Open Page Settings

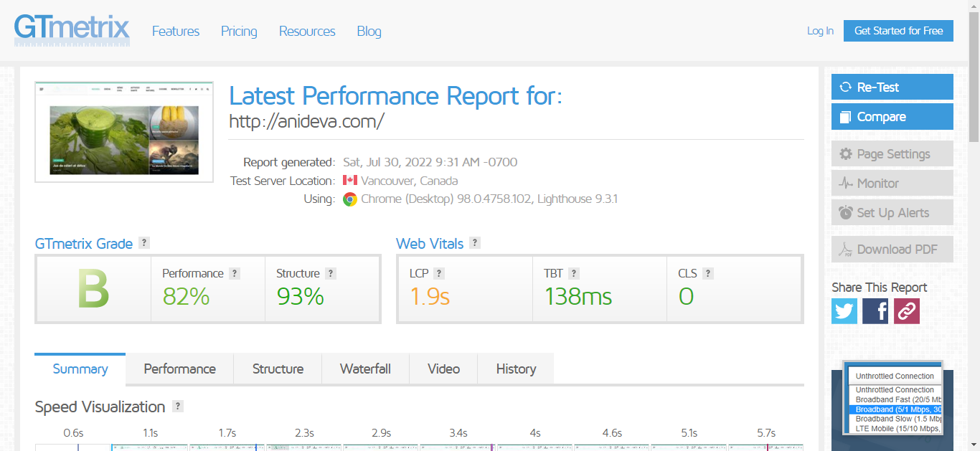(892, 154)
